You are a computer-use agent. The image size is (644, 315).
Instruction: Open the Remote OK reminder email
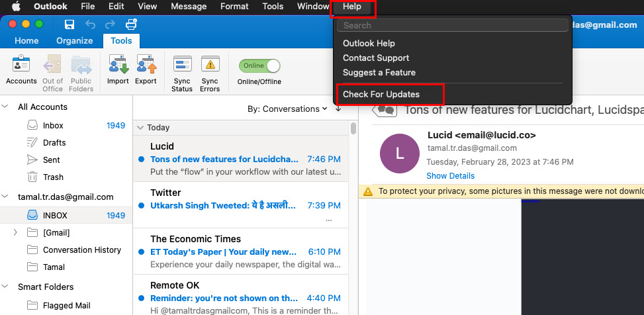240,295
